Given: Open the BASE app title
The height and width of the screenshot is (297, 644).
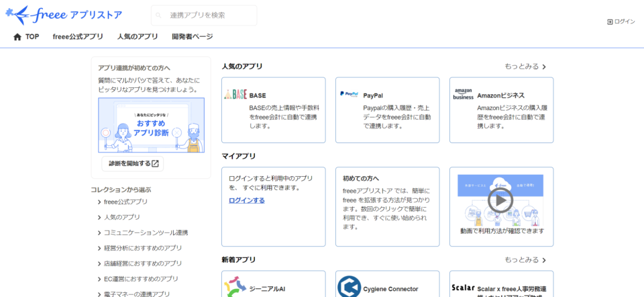Looking at the screenshot, I should tap(258, 95).
